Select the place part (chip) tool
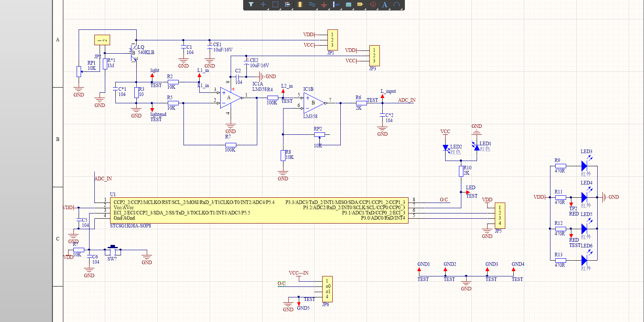This screenshot has height=322, width=644. [x=300, y=4]
